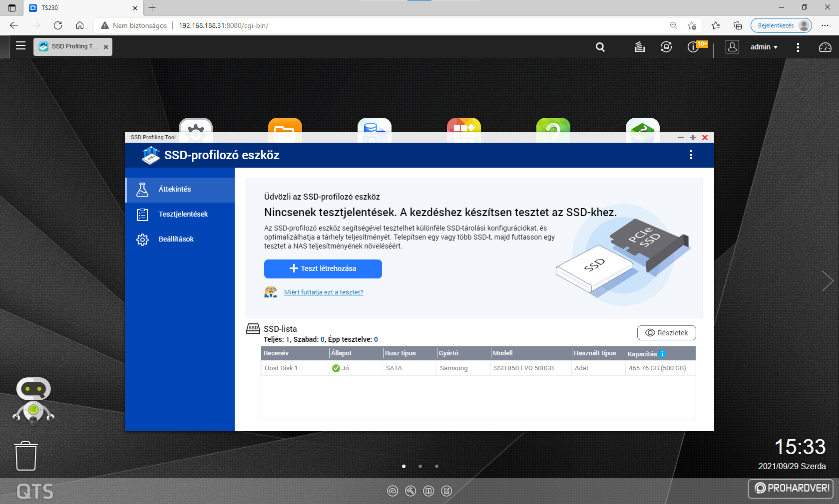Open the external devices icon
Screen dimensions: 839x504
click(666, 47)
